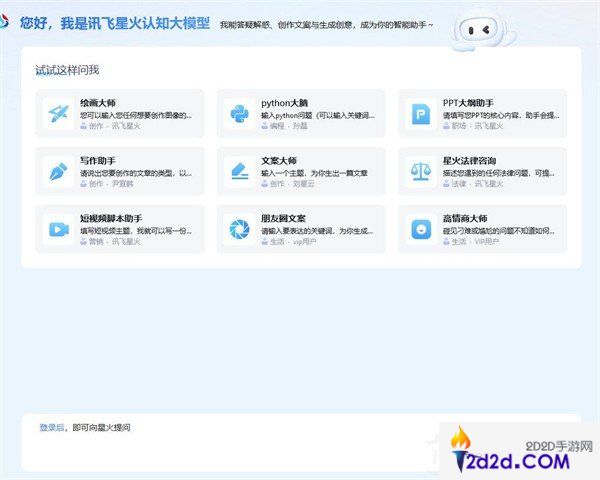Open the PPT大纲助手 card title
Screen dimensions: 600x480
(468, 103)
